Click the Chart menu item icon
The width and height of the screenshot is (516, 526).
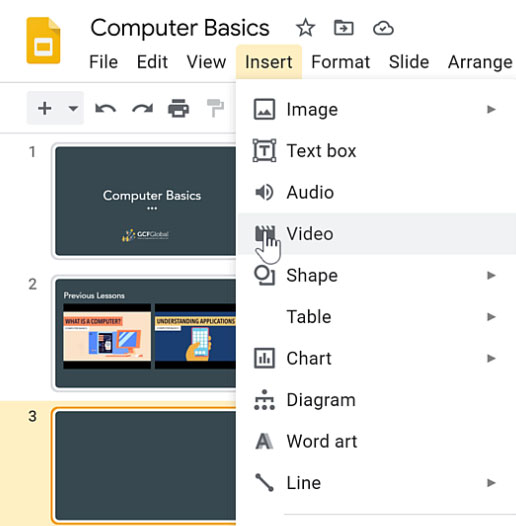(264, 358)
